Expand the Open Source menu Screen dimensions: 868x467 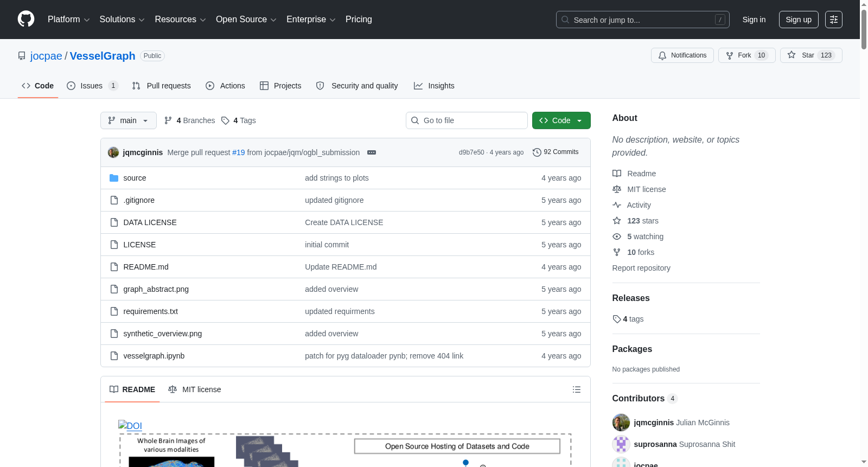(246, 20)
